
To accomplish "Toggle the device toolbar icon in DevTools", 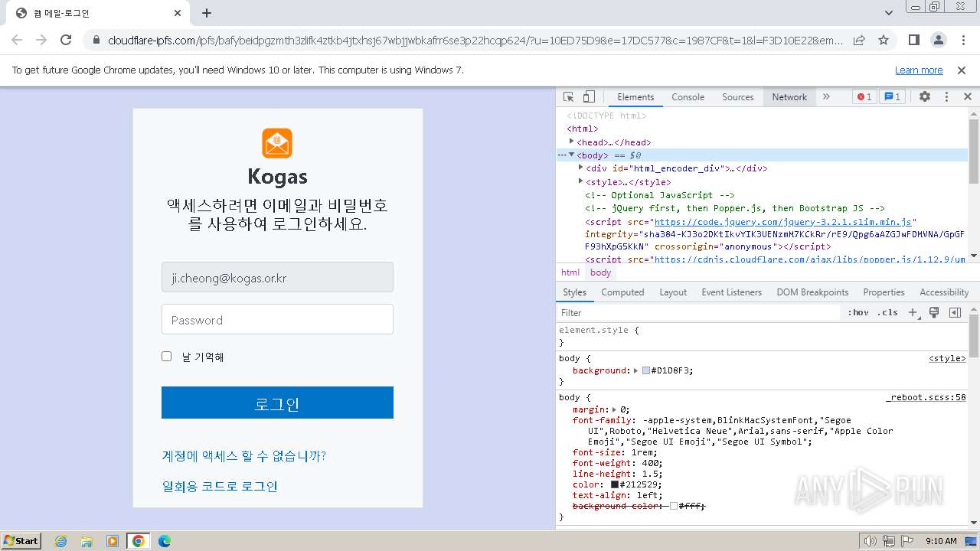I will (x=589, y=97).
